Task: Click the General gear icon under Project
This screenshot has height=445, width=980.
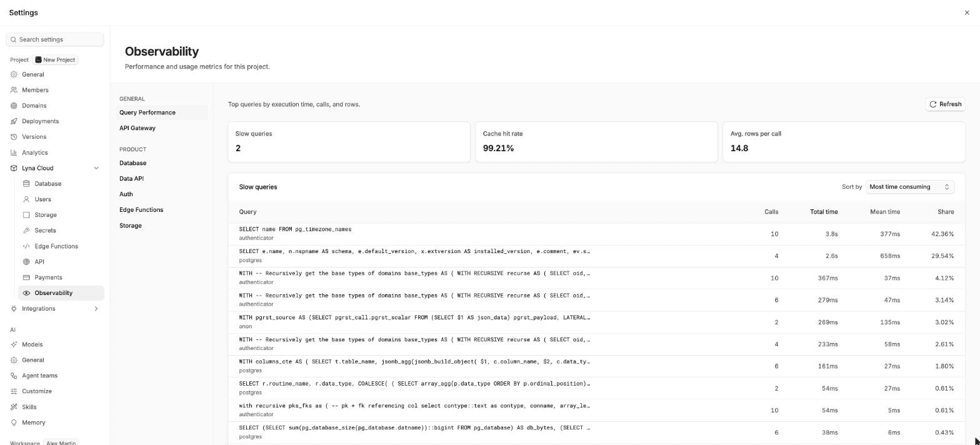Action: [x=14, y=74]
